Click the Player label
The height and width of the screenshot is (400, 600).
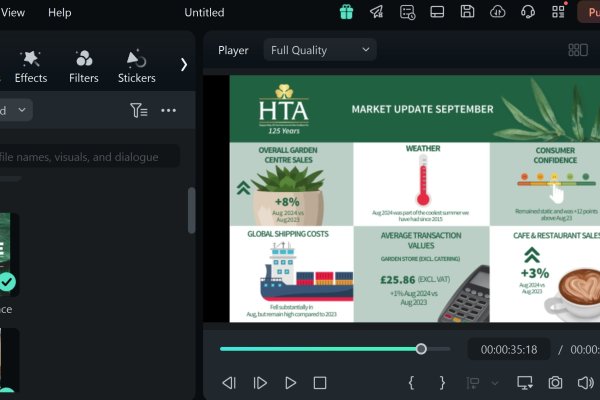pos(233,50)
